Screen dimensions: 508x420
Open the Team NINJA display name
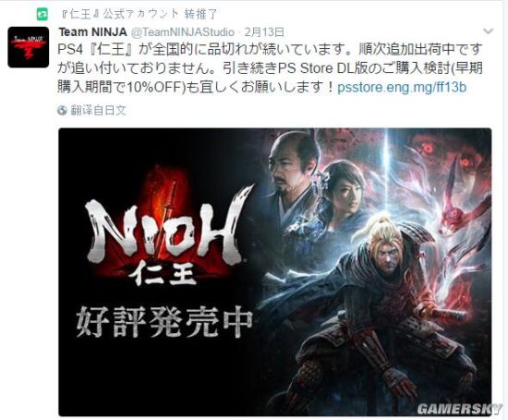[x=92, y=32]
